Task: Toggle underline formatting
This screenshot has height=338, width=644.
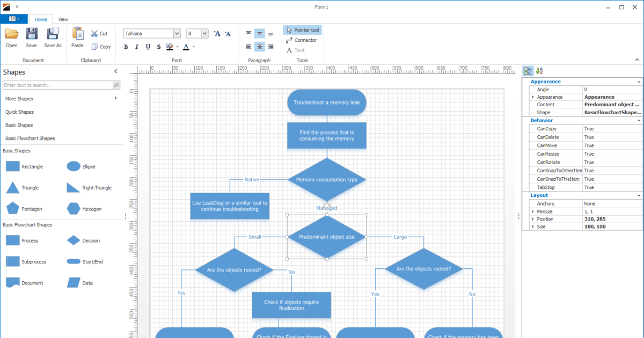Action: tap(148, 47)
